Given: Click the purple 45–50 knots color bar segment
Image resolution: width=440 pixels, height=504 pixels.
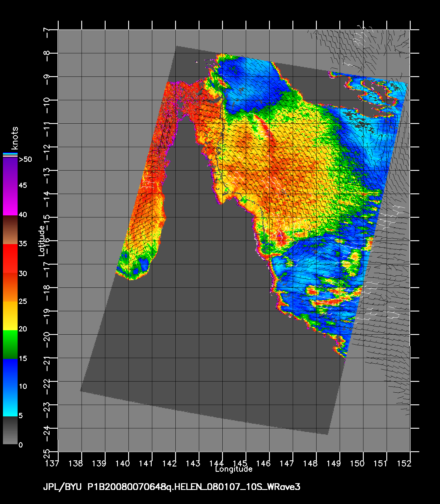Looking at the screenshot, I should pyautogui.click(x=10, y=172).
